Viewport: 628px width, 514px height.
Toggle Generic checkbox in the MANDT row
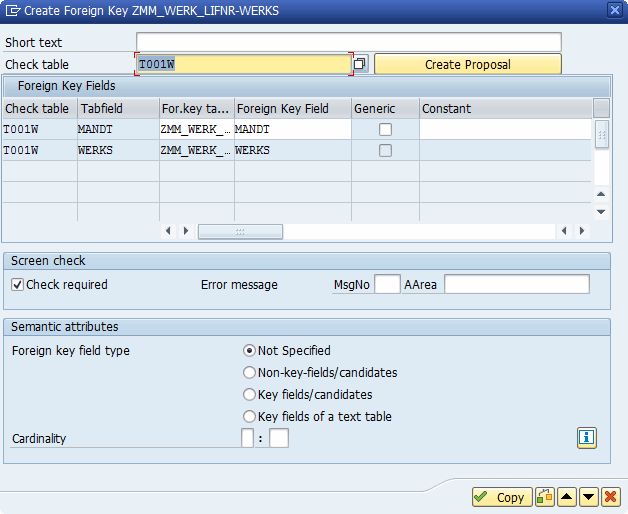click(x=385, y=129)
